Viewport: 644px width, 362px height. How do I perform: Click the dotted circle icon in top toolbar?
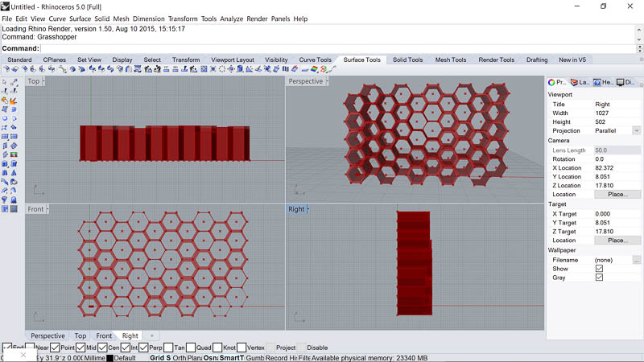click(x=222, y=69)
